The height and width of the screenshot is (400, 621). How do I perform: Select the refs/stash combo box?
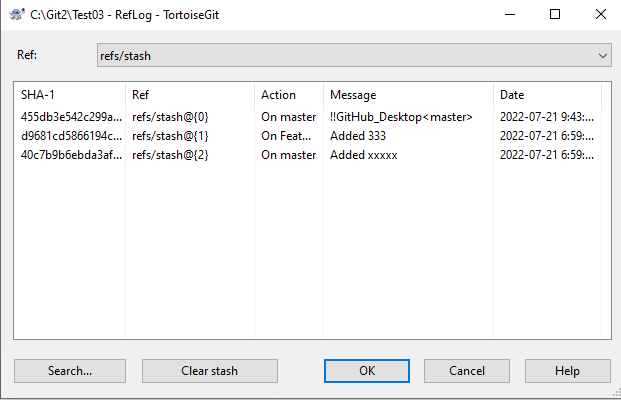[354, 55]
